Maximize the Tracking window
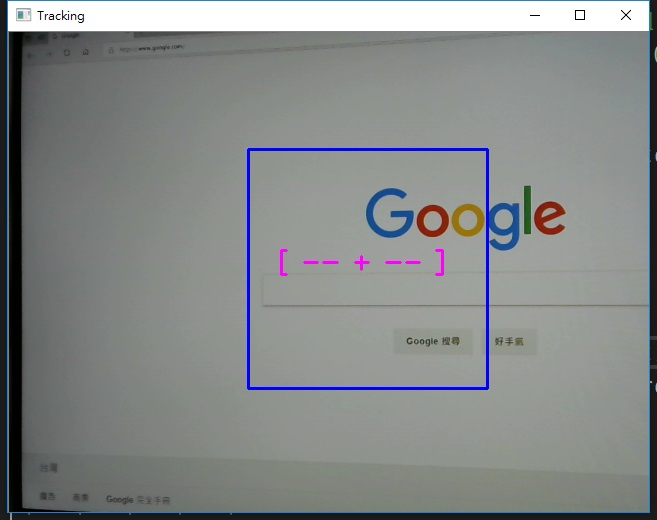Viewport: 657px width, 520px height. pyautogui.click(x=580, y=16)
